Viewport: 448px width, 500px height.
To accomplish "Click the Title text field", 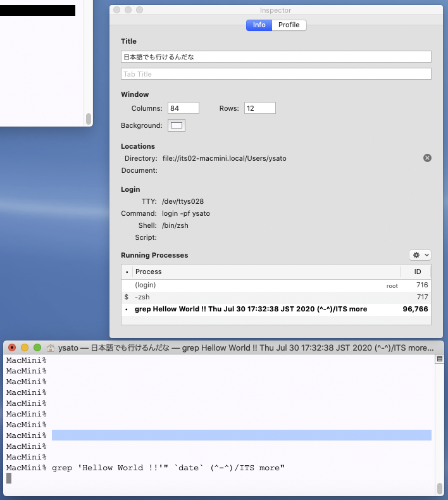I will (x=276, y=56).
